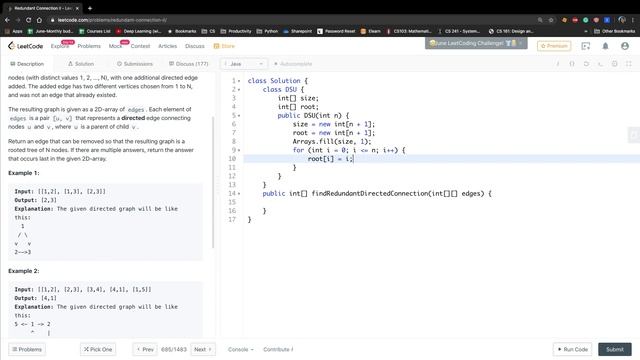Open the Chrome three-dot menu
640x360 pixels.
click(633, 20)
